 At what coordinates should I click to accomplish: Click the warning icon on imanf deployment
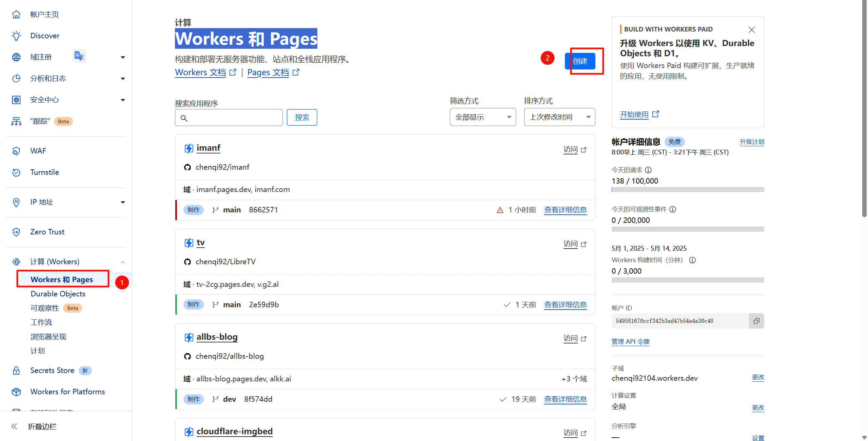(500, 210)
